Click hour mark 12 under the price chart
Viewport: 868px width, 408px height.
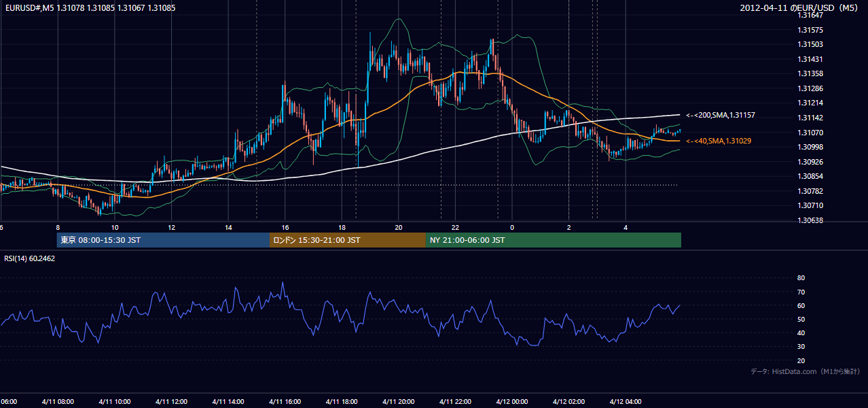172,228
